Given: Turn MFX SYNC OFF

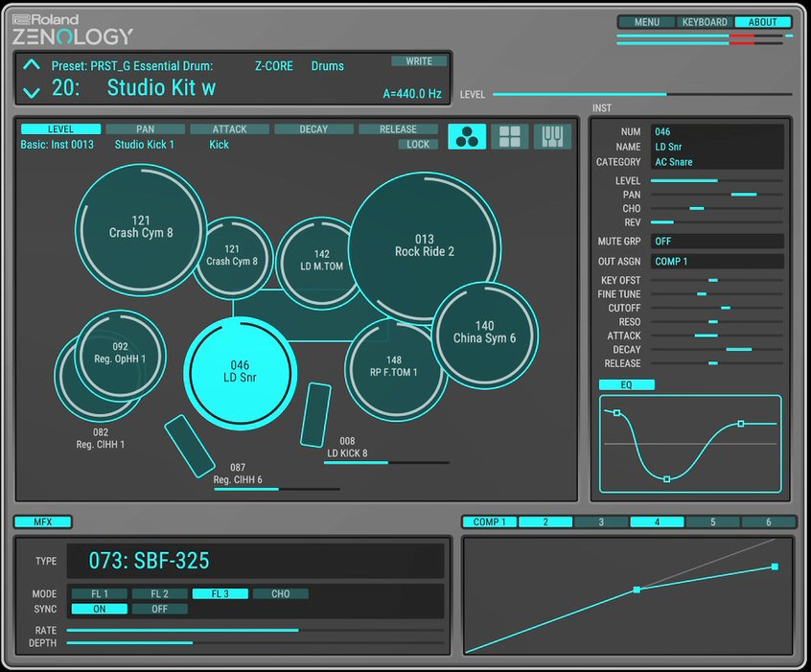Looking at the screenshot, I should click(x=160, y=609).
